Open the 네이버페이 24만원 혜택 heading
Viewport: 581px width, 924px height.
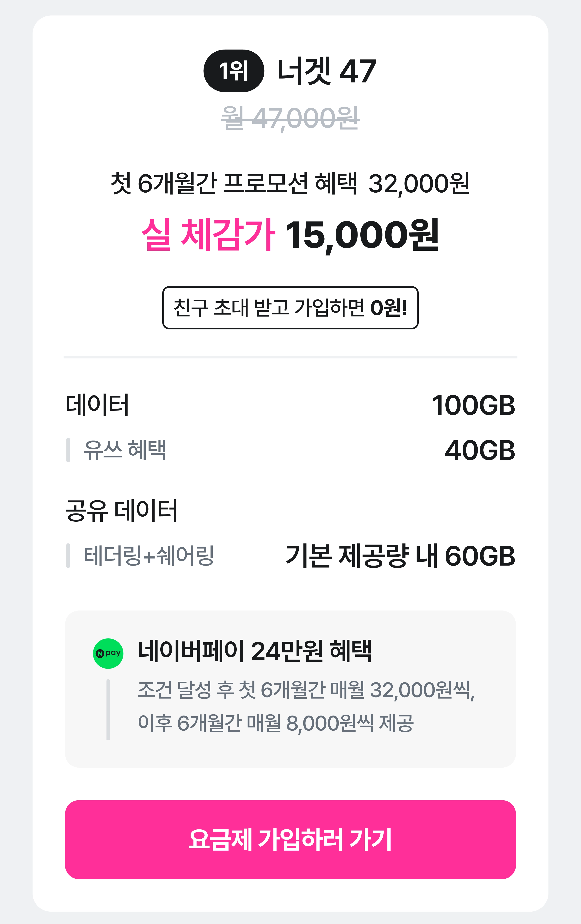click(x=254, y=651)
